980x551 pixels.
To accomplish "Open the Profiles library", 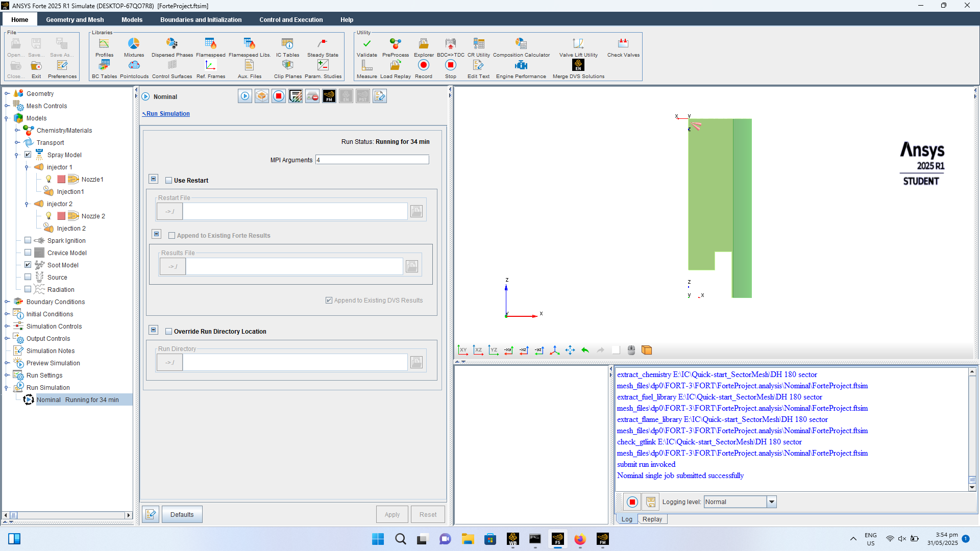I will click(x=104, y=47).
